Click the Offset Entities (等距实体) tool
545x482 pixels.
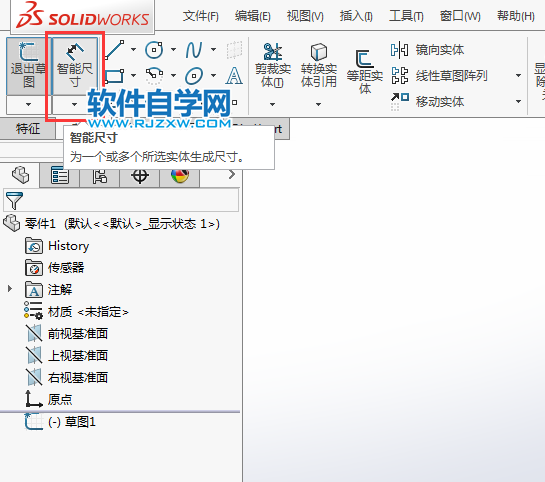tap(365, 72)
